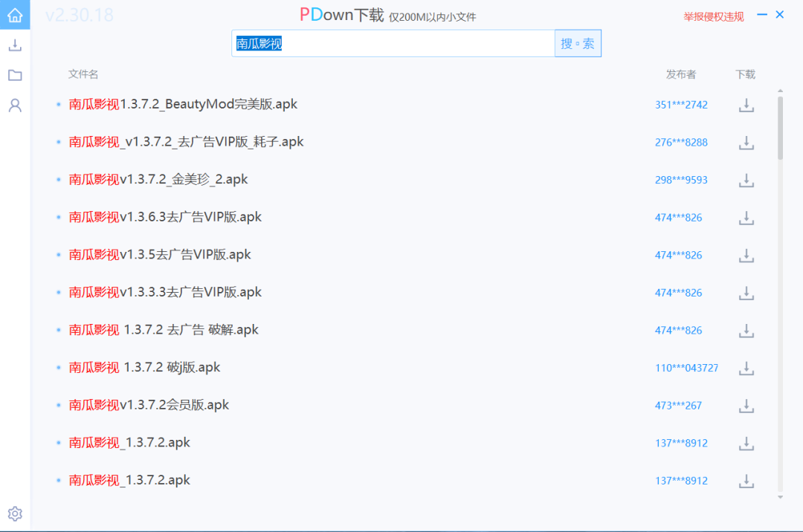Select file 南瓜影视_v1.3.7.2_去广告VIP版_耗子.apk

(186, 142)
